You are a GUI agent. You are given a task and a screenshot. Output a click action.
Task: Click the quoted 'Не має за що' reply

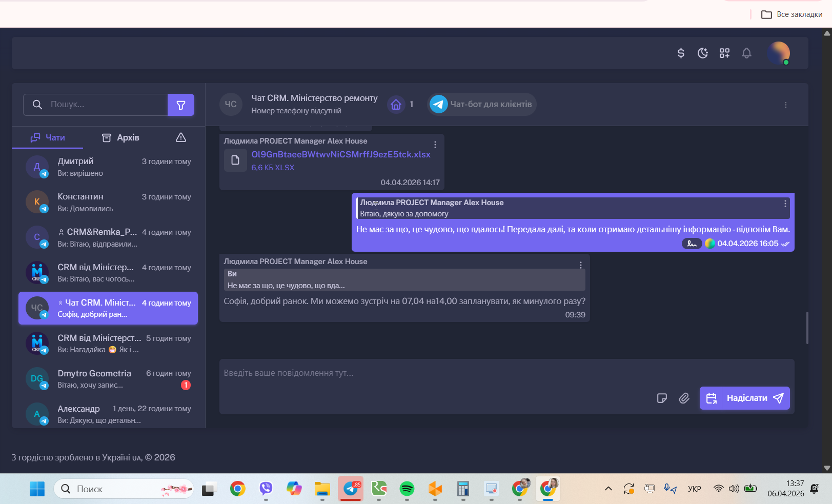[x=404, y=280]
